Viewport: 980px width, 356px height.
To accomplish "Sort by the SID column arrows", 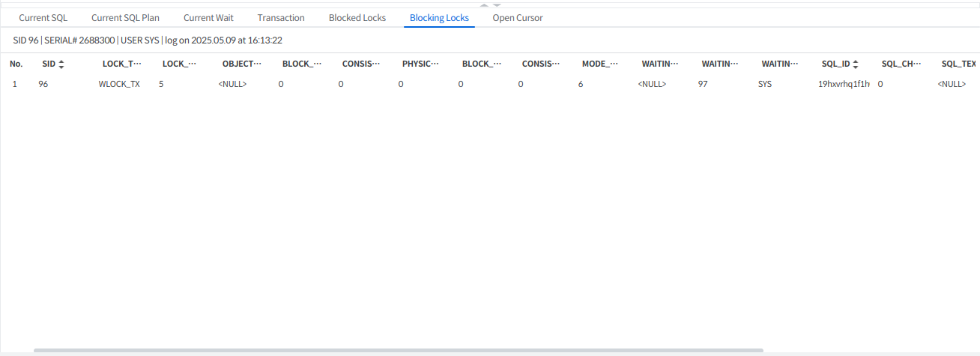I will click(61, 64).
